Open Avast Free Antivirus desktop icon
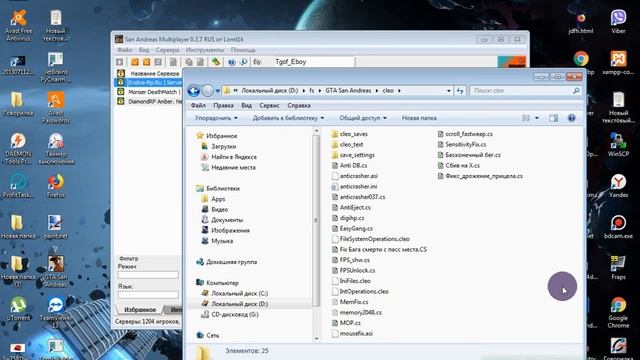640x360 pixels. point(18,25)
